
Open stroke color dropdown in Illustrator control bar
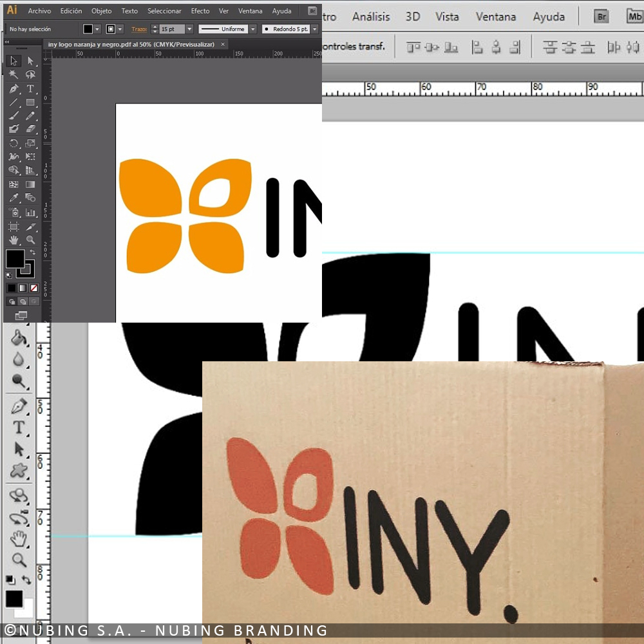pos(120,29)
